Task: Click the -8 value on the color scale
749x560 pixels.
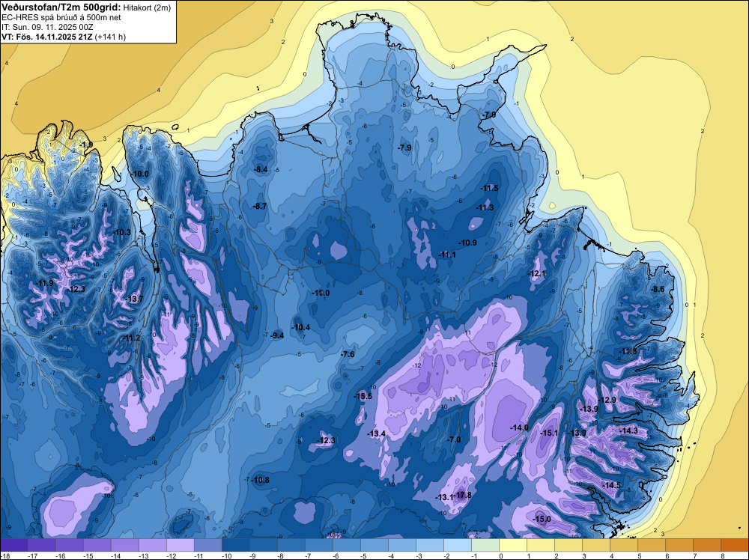Action: (x=280, y=556)
